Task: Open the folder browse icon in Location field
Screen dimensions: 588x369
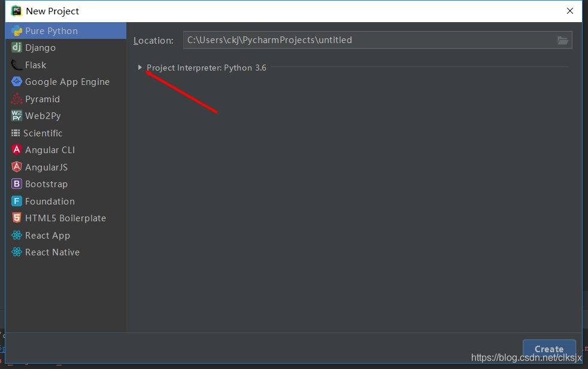Action: tap(562, 40)
